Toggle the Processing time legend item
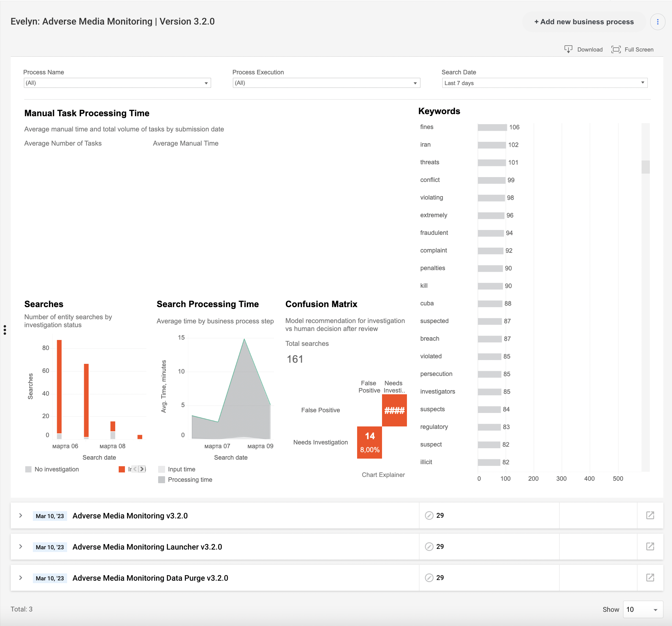This screenshot has height=626, width=672. (x=185, y=480)
